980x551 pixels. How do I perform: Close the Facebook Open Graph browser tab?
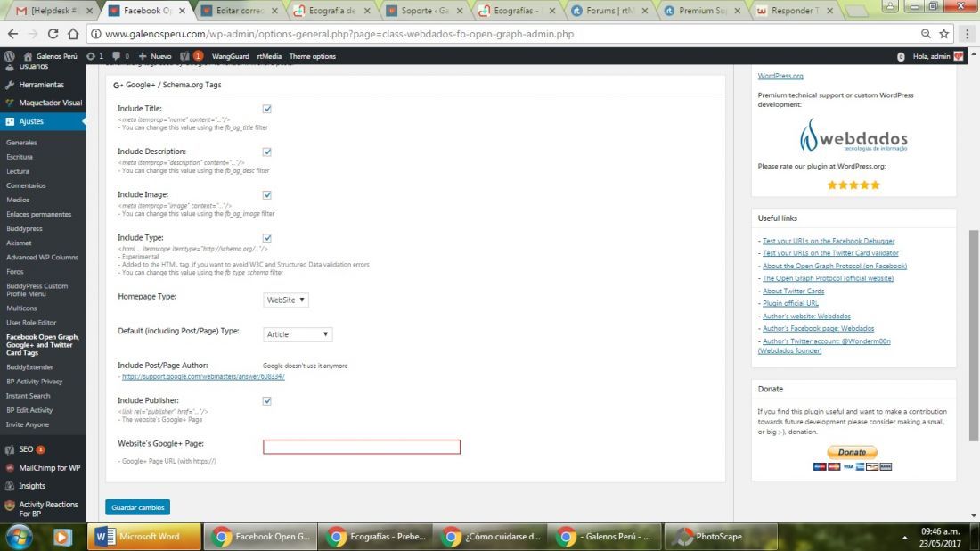point(182,11)
